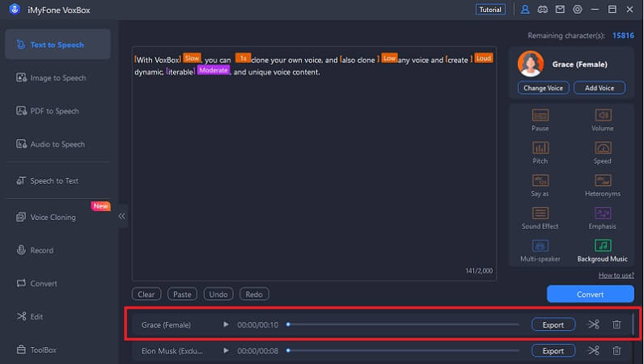Select the Sound Effect tool icon

540,213
